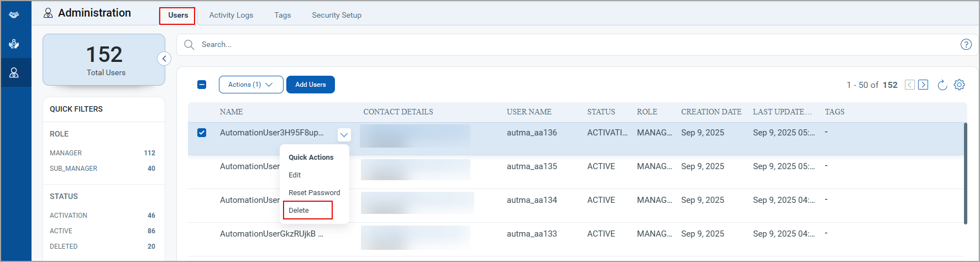
Task: Click the TAGS column header
Action: point(835,112)
